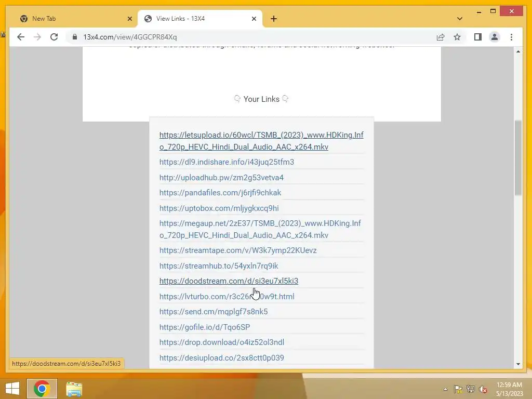Switch to the New Tab tab
This screenshot has height=399, width=532.
[75, 19]
